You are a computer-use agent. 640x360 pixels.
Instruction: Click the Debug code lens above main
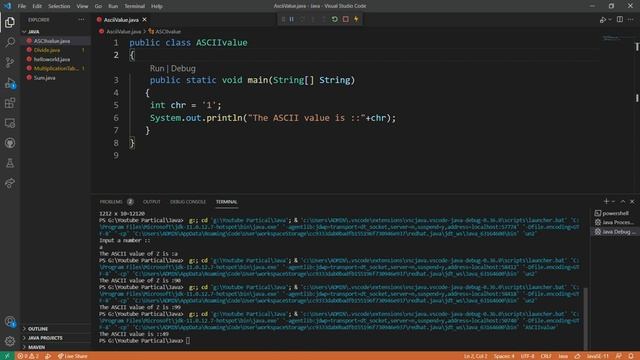coord(183,68)
